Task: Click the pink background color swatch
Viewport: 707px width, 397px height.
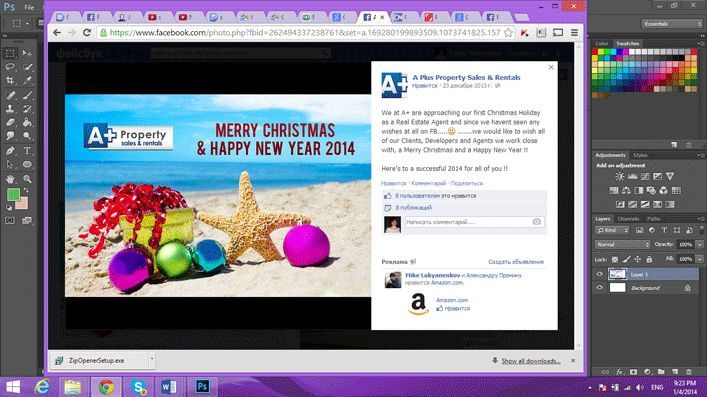Action: click(x=22, y=204)
